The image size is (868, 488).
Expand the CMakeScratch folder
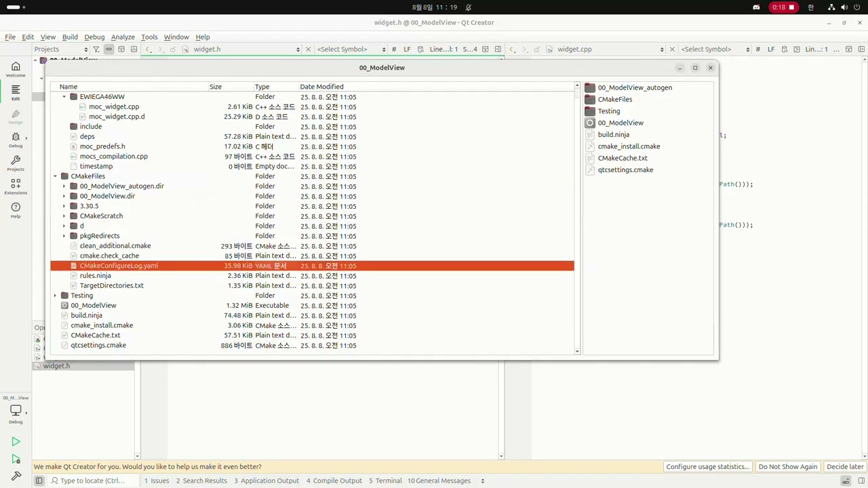(x=64, y=216)
